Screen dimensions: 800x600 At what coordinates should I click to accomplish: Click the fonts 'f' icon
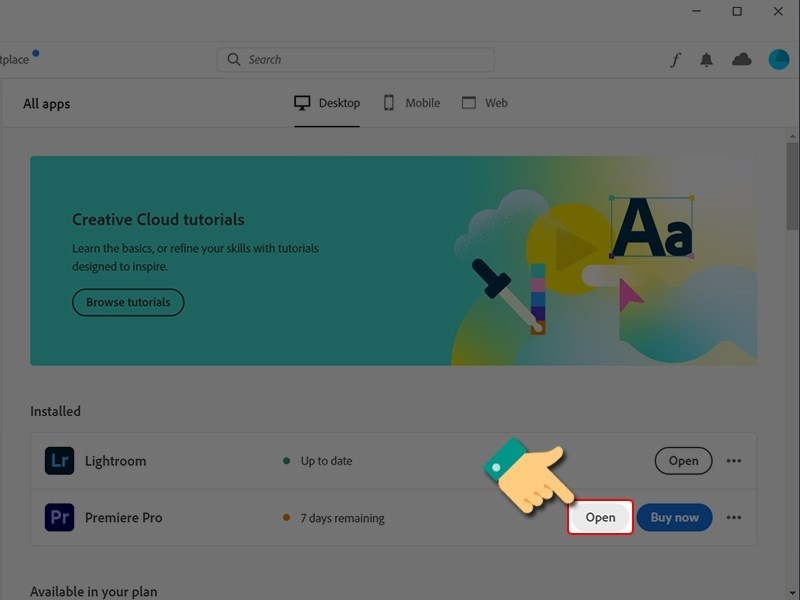coord(675,60)
